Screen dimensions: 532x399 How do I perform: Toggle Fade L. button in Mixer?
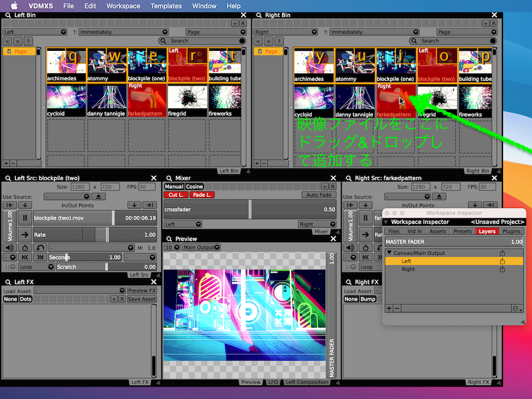tap(202, 194)
